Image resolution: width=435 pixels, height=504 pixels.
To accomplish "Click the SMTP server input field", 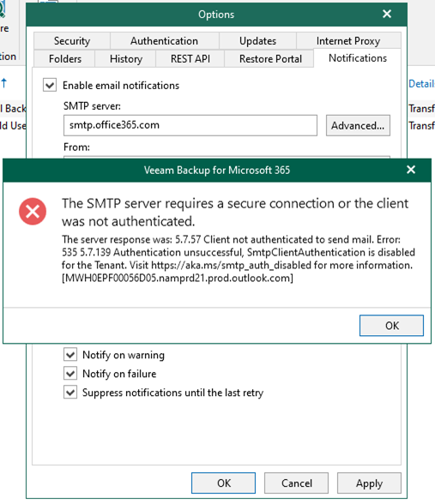I will (190, 125).
